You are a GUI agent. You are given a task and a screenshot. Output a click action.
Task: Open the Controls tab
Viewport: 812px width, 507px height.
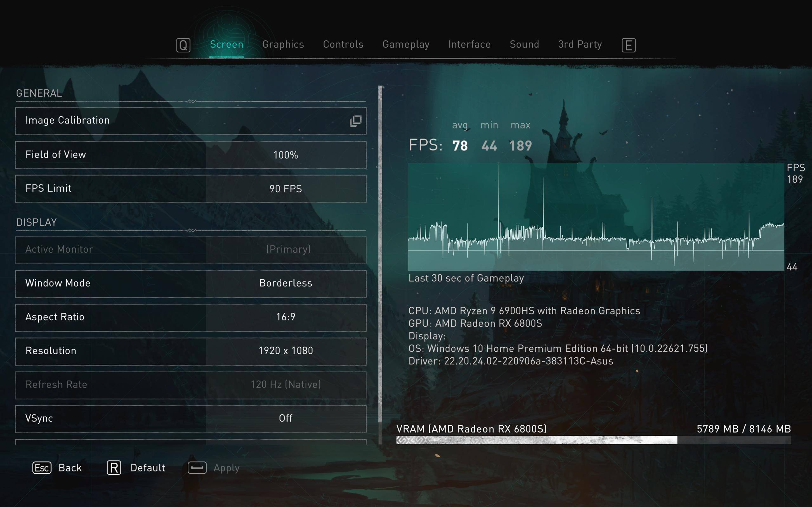click(x=343, y=45)
